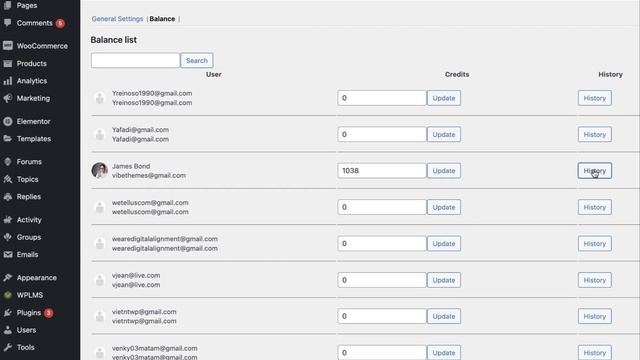Screen dimensions: 640x360
Task: Click the Balance list heading
Action: [113, 40]
